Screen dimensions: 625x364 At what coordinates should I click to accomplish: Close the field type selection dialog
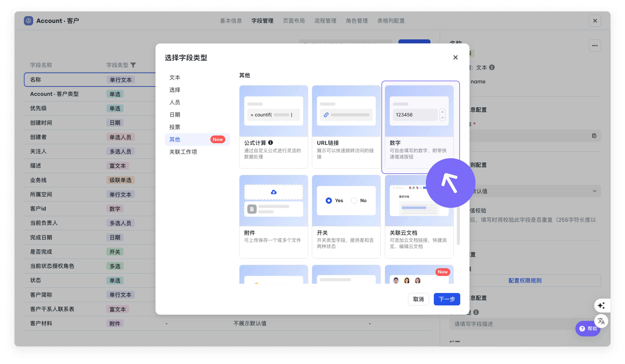coord(455,58)
